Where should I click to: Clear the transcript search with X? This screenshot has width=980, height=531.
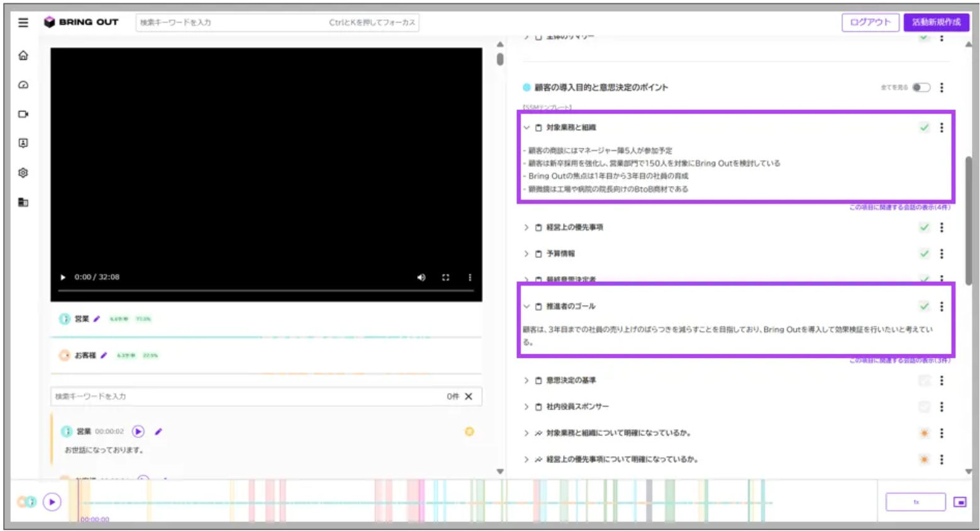click(x=469, y=396)
